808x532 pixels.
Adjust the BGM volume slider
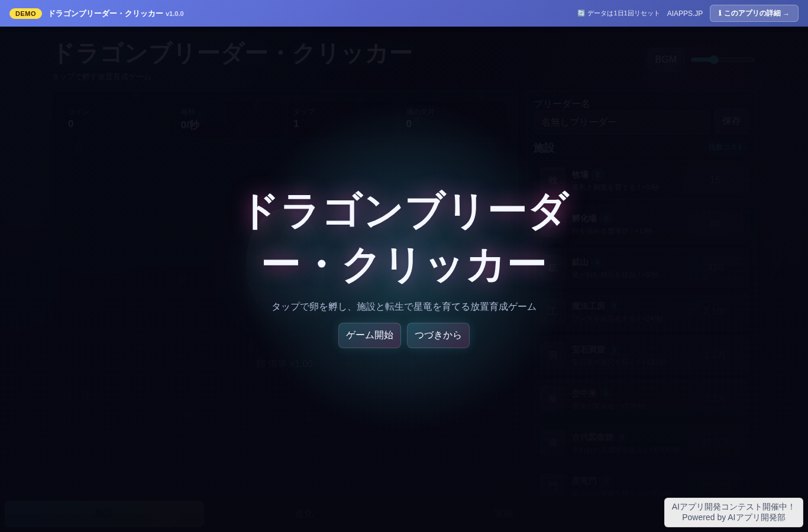tap(722, 60)
